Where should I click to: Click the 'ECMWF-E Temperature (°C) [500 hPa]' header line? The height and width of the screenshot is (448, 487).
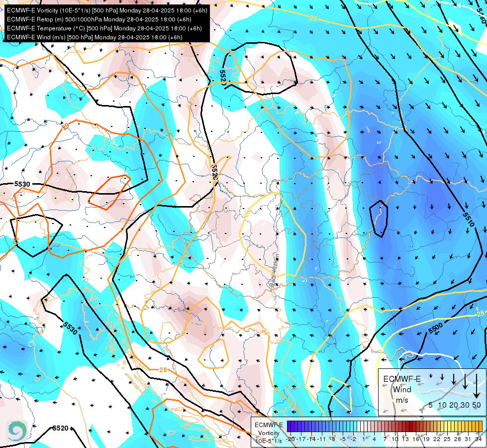click(104, 28)
